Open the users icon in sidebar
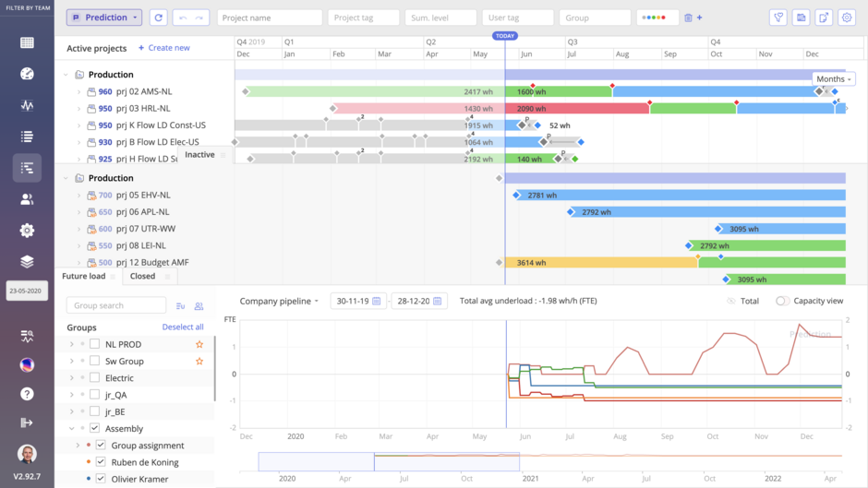Viewport: 868px width, 488px height. pos(27,199)
